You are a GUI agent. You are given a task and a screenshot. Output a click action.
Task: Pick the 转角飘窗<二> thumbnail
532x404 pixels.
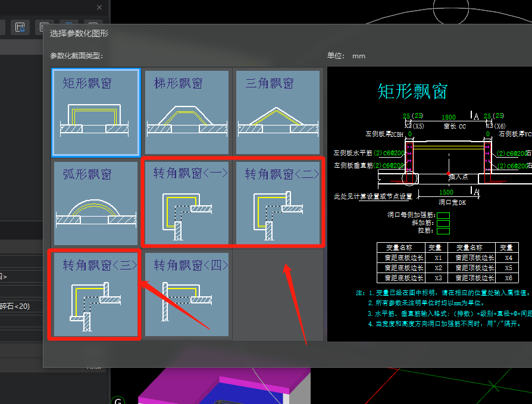(x=278, y=203)
